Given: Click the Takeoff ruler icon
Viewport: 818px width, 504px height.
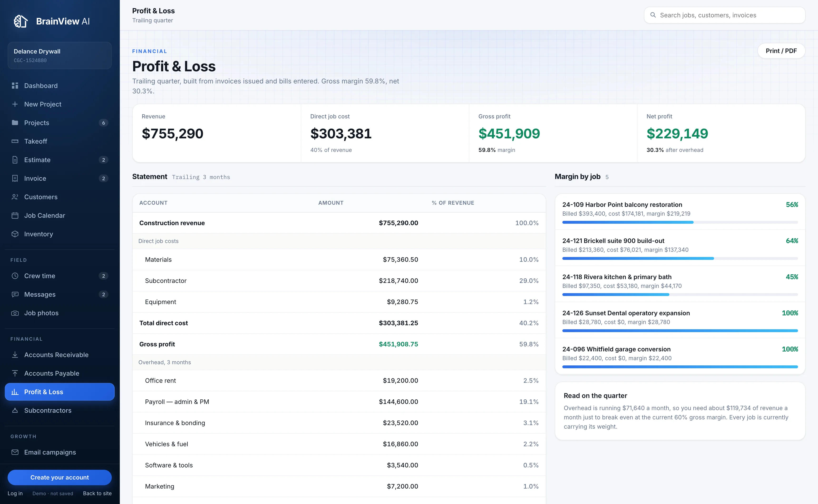Looking at the screenshot, I should tap(15, 141).
